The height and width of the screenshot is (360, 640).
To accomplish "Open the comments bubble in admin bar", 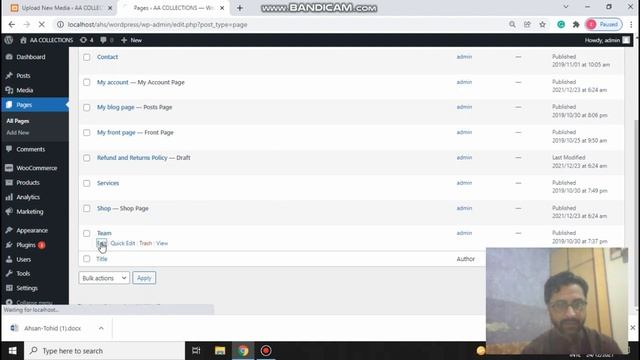I will [x=107, y=40].
